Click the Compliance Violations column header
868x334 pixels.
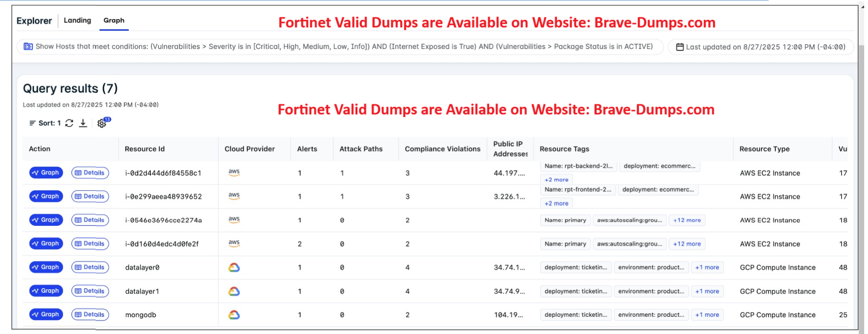coord(442,149)
